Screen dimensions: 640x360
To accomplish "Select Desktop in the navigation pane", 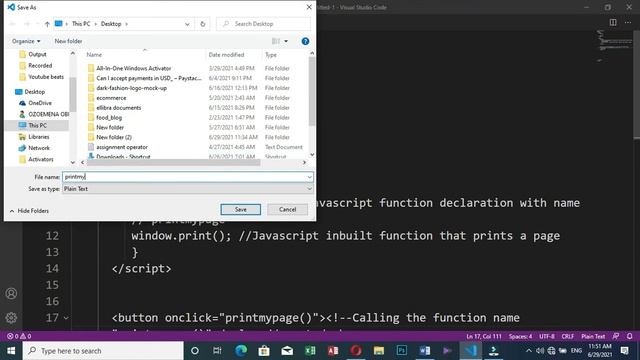I will pyautogui.click(x=34, y=92).
